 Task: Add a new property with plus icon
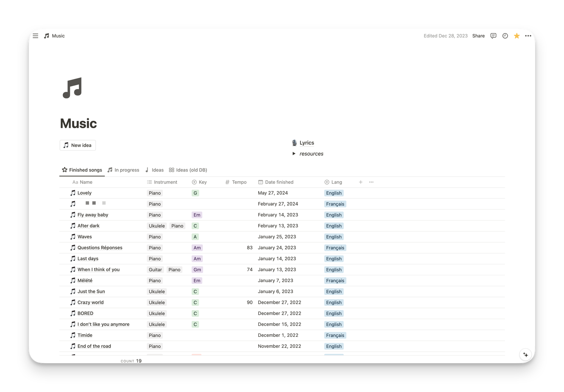coord(361,182)
